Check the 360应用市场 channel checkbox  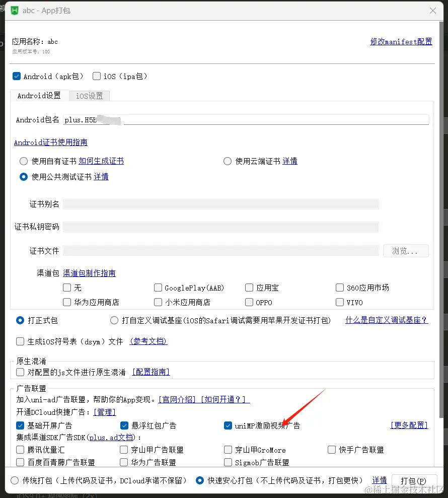[x=340, y=288]
